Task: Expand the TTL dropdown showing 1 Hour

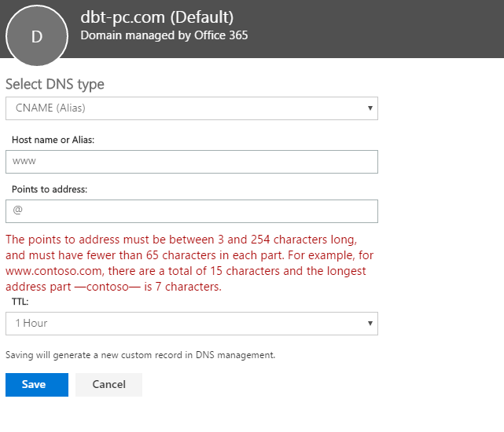Action: pos(181,324)
